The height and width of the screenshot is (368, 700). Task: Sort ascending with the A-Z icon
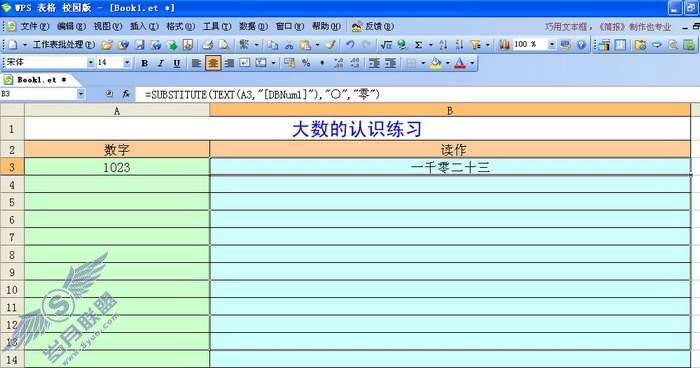443,45
